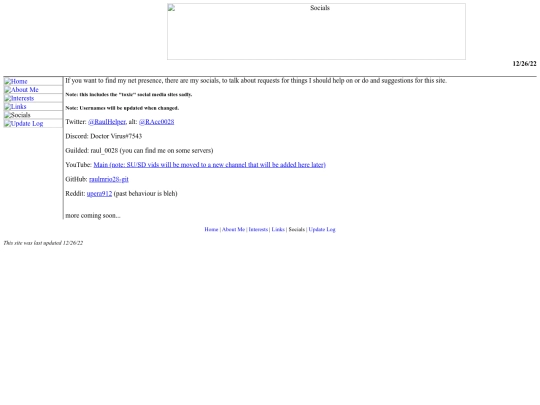The height and width of the screenshot is (405, 540).
Task: Click the 12/26/22 date at top right
Action: tap(524, 64)
